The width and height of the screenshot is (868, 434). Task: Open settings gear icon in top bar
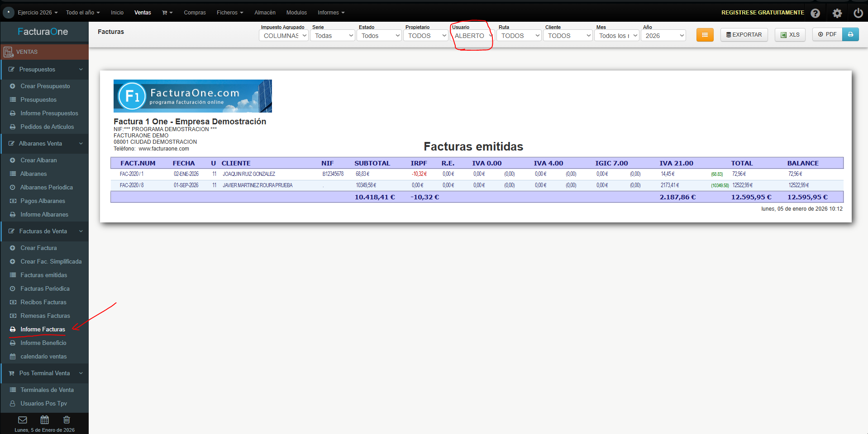pos(837,13)
